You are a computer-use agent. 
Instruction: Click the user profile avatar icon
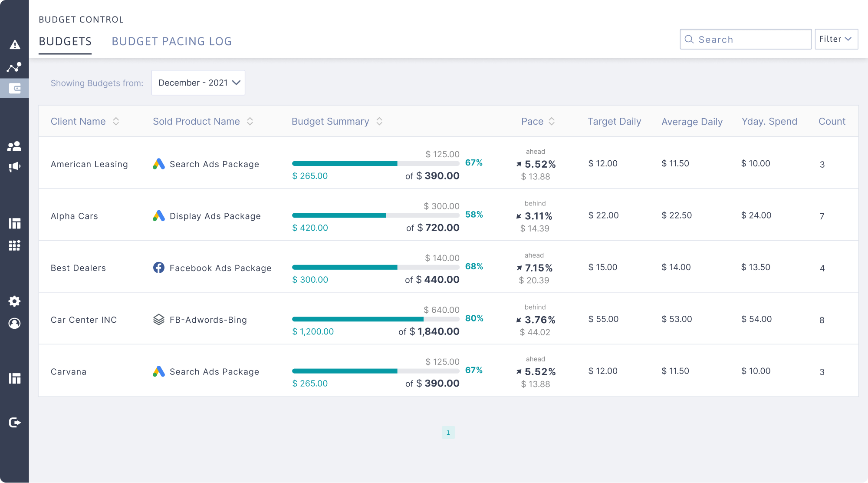14,324
